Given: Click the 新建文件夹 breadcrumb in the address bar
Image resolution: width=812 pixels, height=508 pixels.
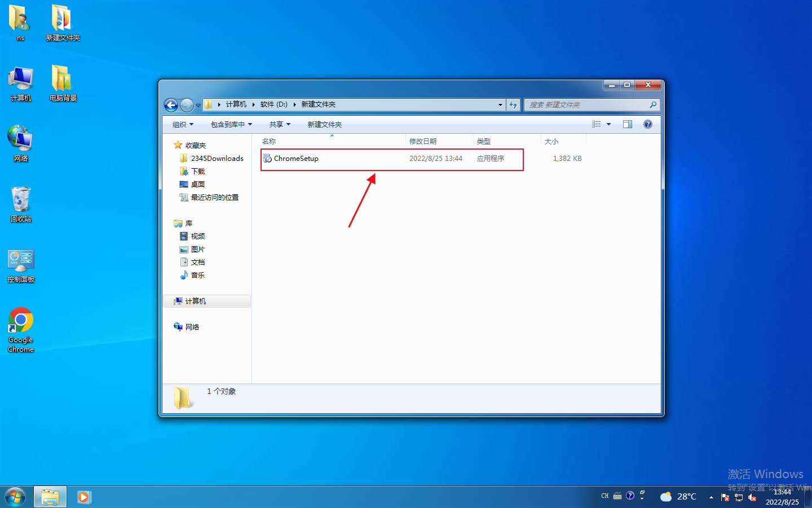Looking at the screenshot, I should [318, 104].
